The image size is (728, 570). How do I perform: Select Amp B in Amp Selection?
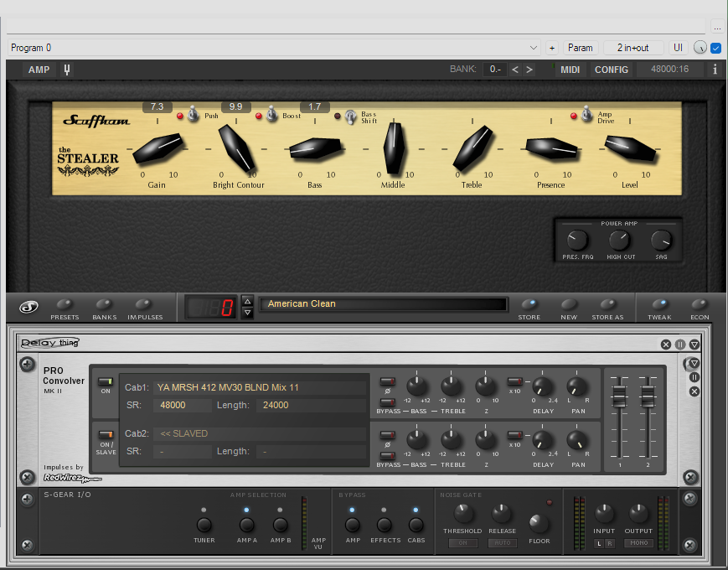[280, 525]
